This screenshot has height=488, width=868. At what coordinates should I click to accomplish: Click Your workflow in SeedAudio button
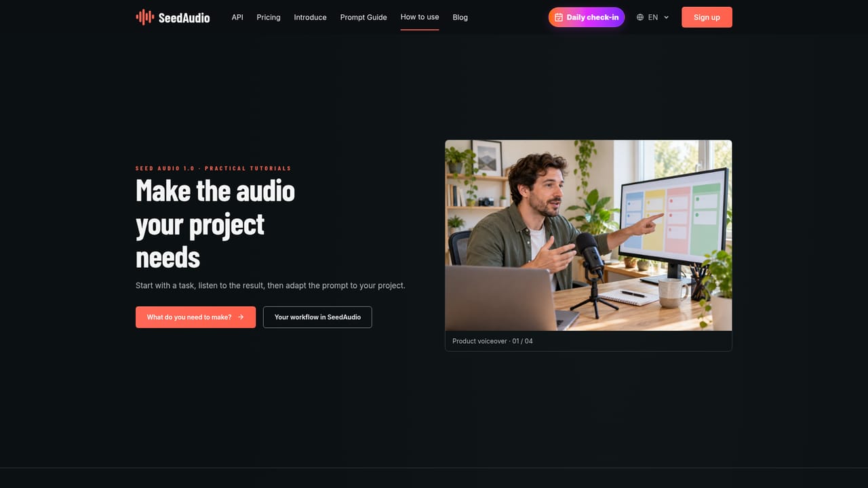point(317,317)
